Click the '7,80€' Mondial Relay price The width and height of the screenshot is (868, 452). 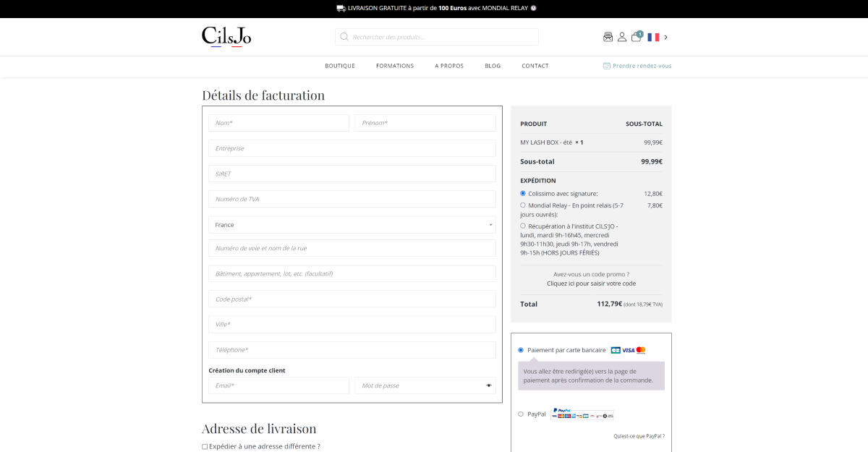tap(655, 205)
